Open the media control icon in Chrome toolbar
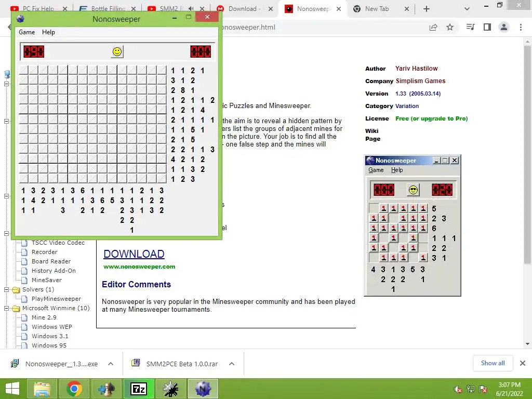The width and height of the screenshot is (532, 399). [x=471, y=27]
